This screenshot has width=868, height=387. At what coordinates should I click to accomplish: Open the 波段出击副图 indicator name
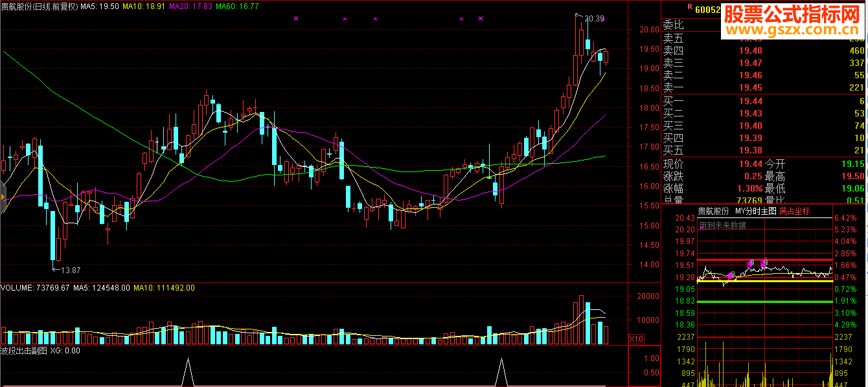pyautogui.click(x=23, y=351)
